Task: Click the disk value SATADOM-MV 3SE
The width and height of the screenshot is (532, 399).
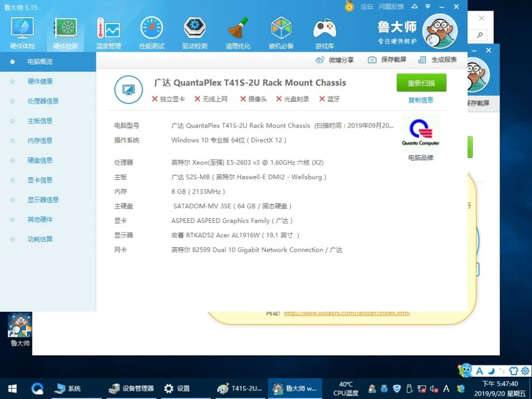Action: coord(232,206)
